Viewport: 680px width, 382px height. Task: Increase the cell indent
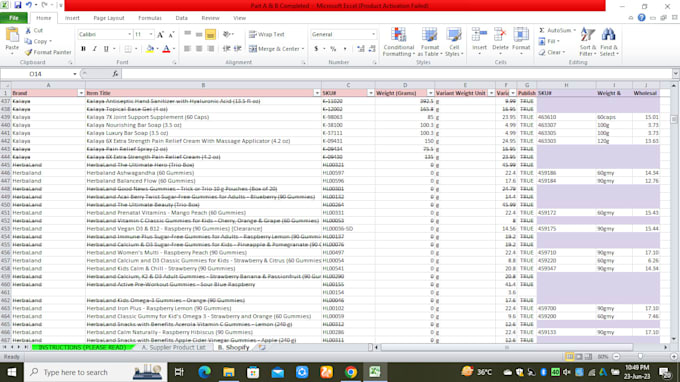[237, 49]
